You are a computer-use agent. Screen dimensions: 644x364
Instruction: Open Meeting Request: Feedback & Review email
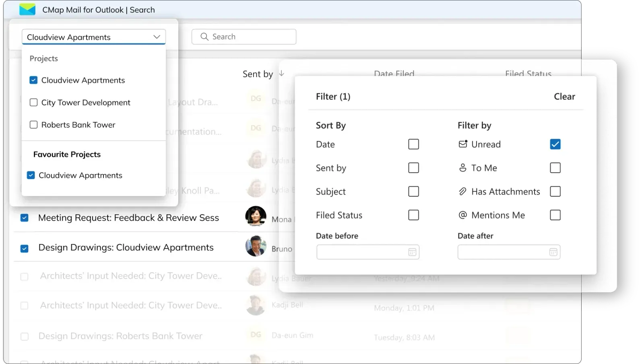pyautogui.click(x=128, y=218)
